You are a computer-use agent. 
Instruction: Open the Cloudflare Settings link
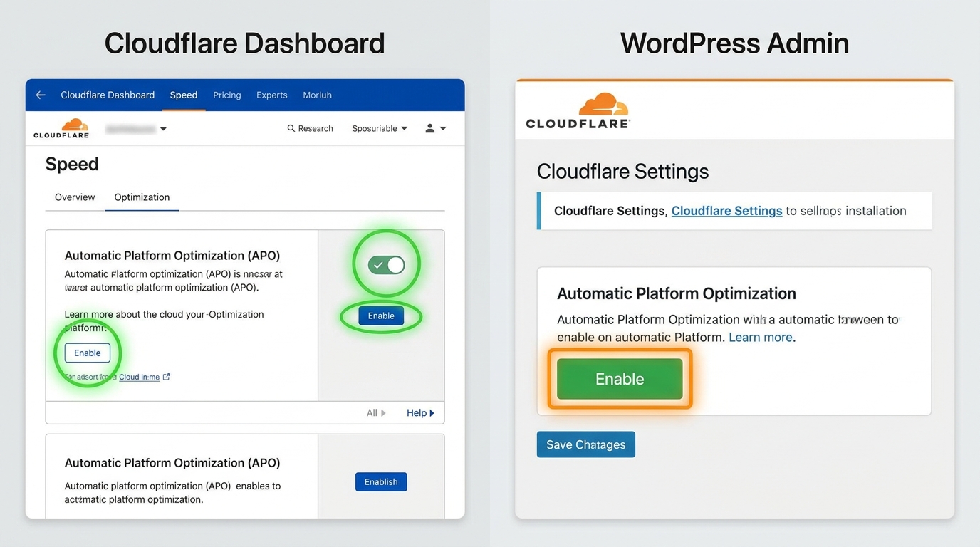click(x=726, y=211)
